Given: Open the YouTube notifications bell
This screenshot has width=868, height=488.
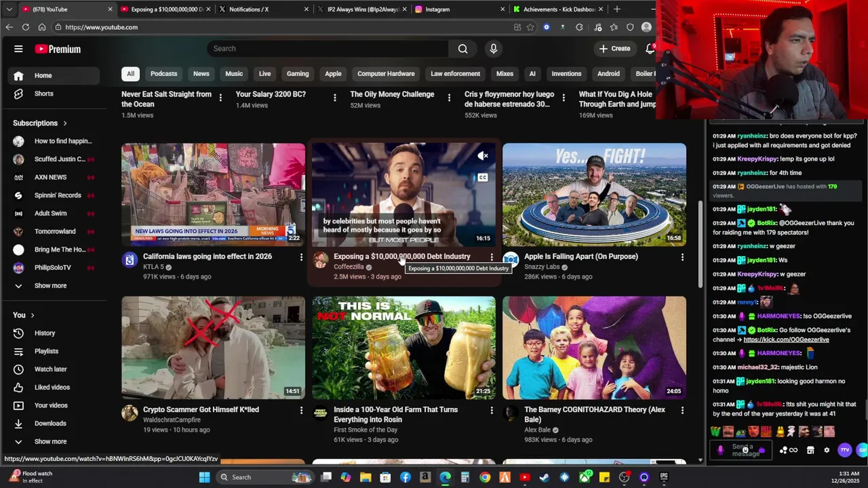Looking at the screenshot, I should click(650, 49).
